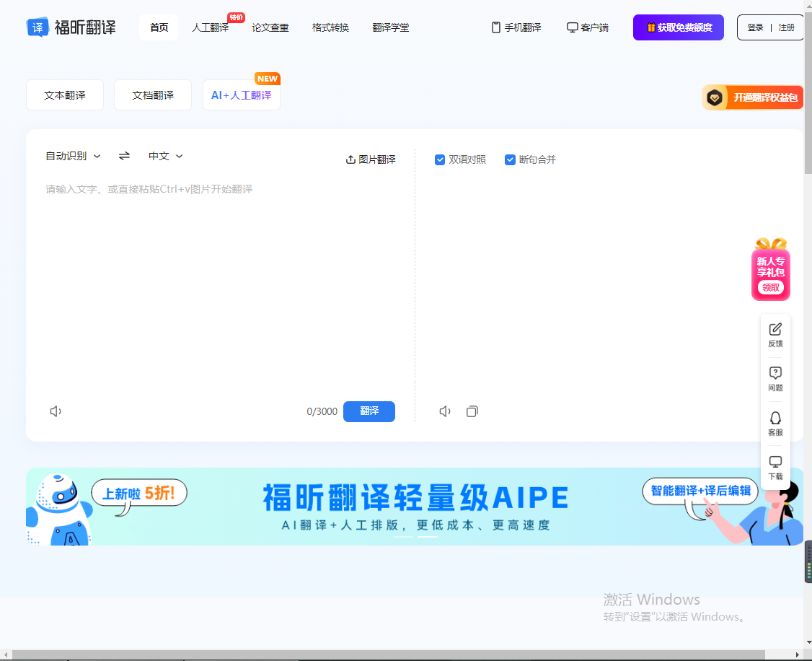Open the 中文 target language dropdown
Image resolution: width=812 pixels, height=661 pixels.
coord(166,156)
